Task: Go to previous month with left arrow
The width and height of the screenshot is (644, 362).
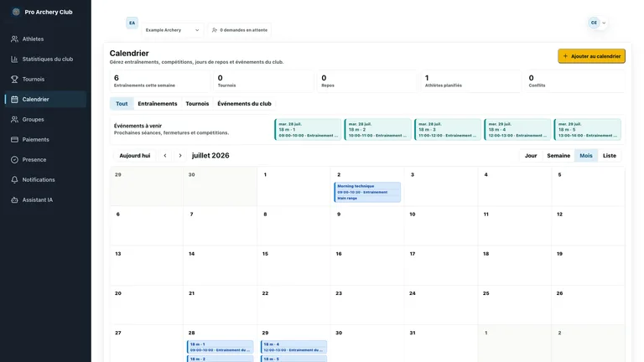Action: [165, 156]
